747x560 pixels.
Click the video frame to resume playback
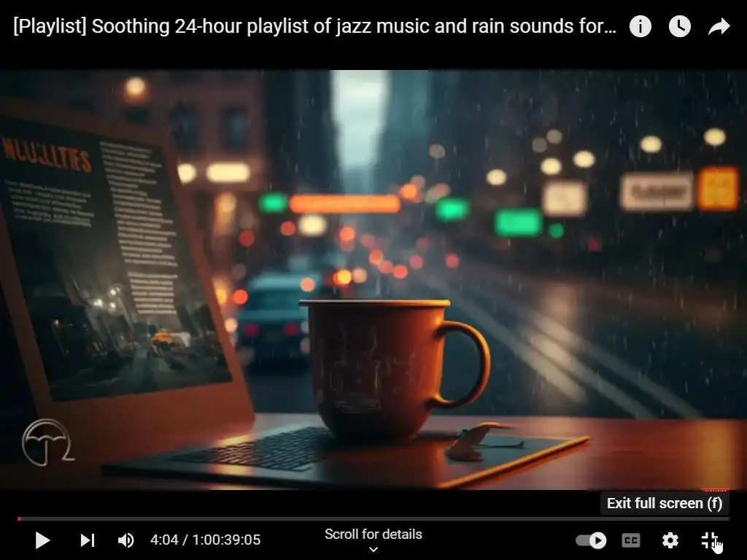click(373, 280)
